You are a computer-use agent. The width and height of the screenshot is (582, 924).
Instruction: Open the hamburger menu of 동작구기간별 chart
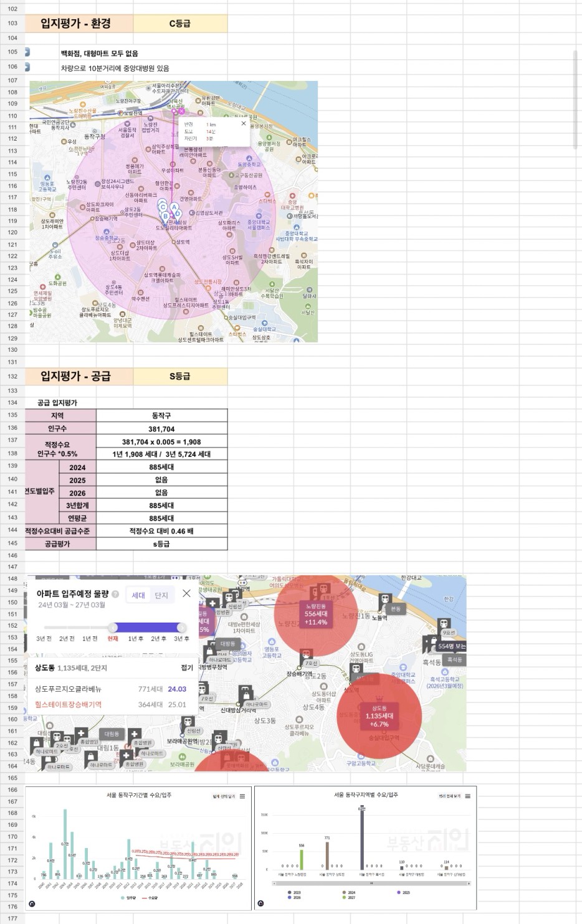(242, 796)
